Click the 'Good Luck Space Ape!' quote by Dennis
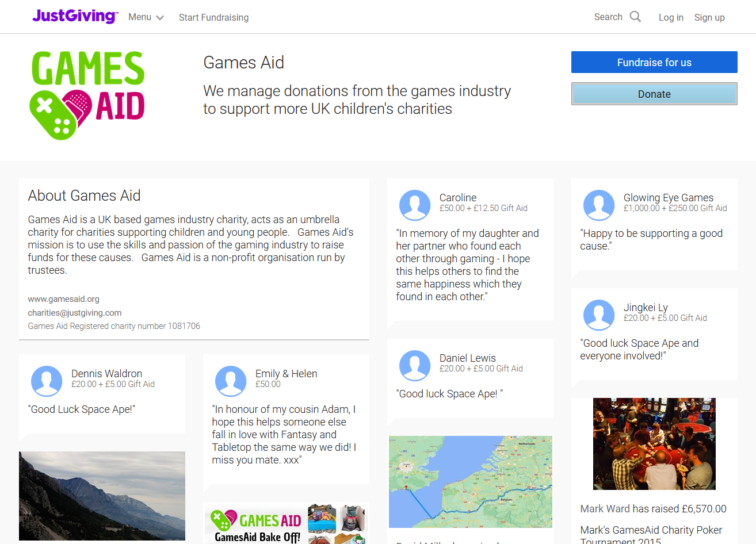This screenshot has width=756, height=544. click(x=81, y=409)
